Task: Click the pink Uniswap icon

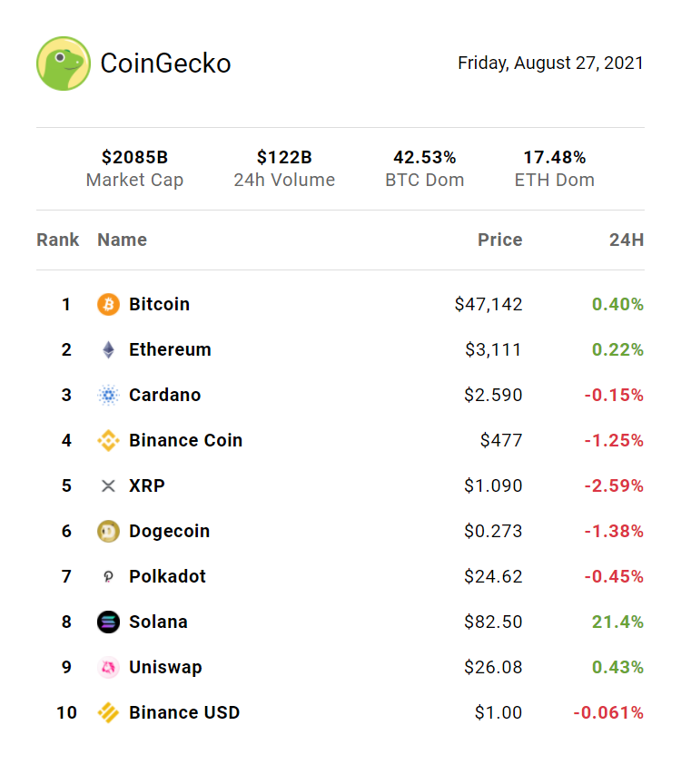Action: 108,668
